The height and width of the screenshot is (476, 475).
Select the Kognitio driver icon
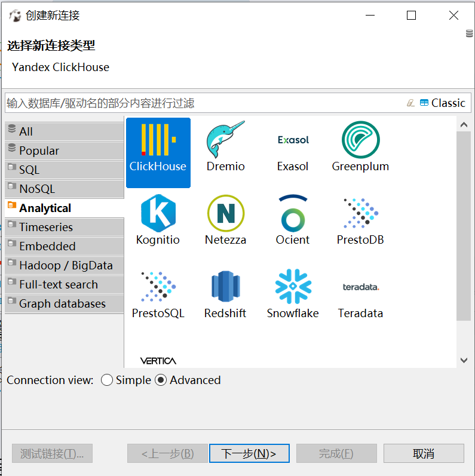point(158,213)
